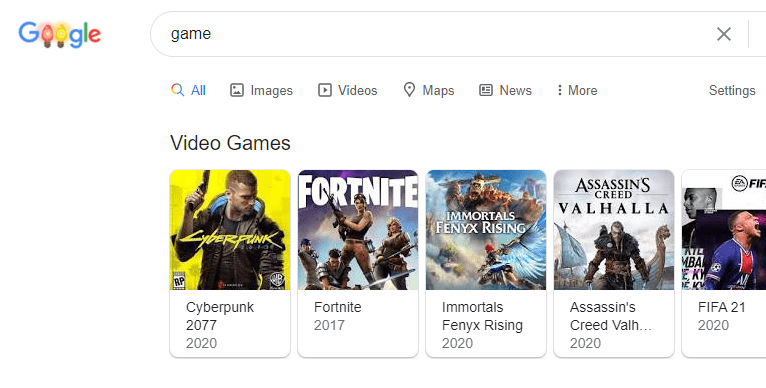
Task: Open the Videos results tab
Action: tap(348, 90)
